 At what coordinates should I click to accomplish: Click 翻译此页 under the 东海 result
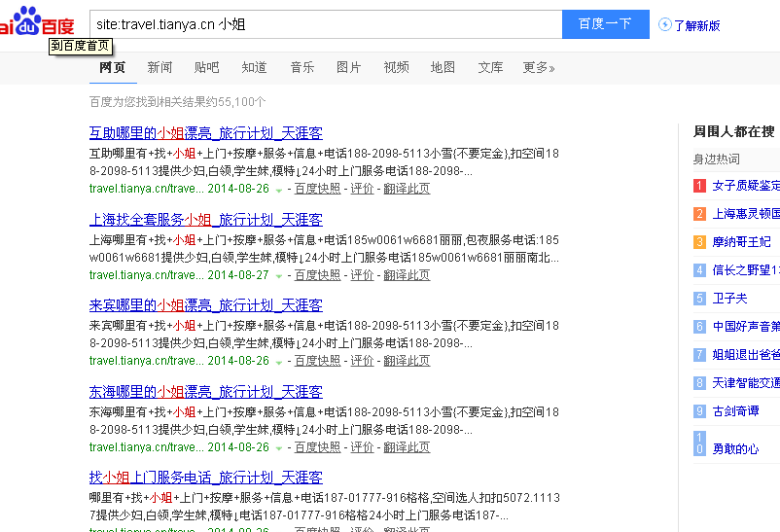(x=407, y=447)
